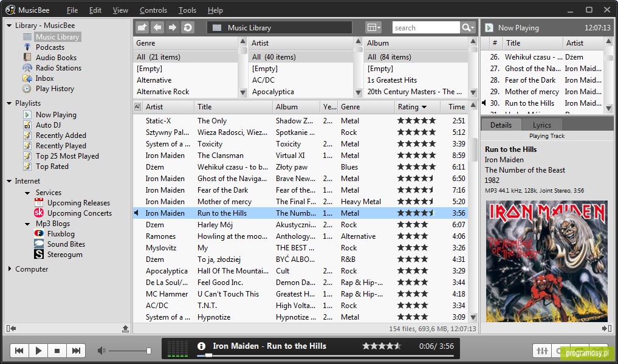Change the star rating in the player bar

coord(382,346)
